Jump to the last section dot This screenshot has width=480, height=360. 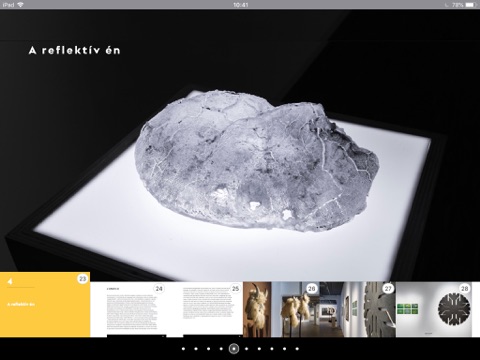pyautogui.click(x=297, y=349)
